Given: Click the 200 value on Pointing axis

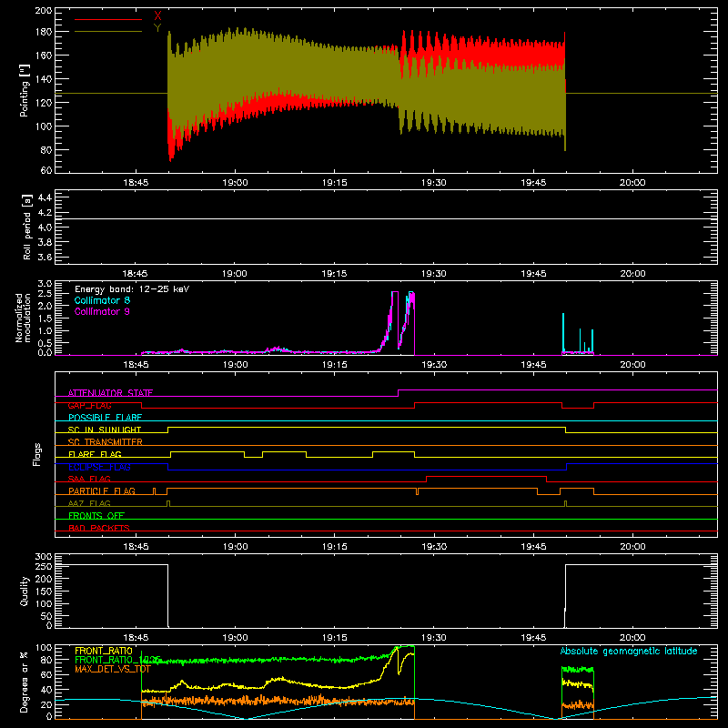Looking at the screenshot, I should [44, 10].
